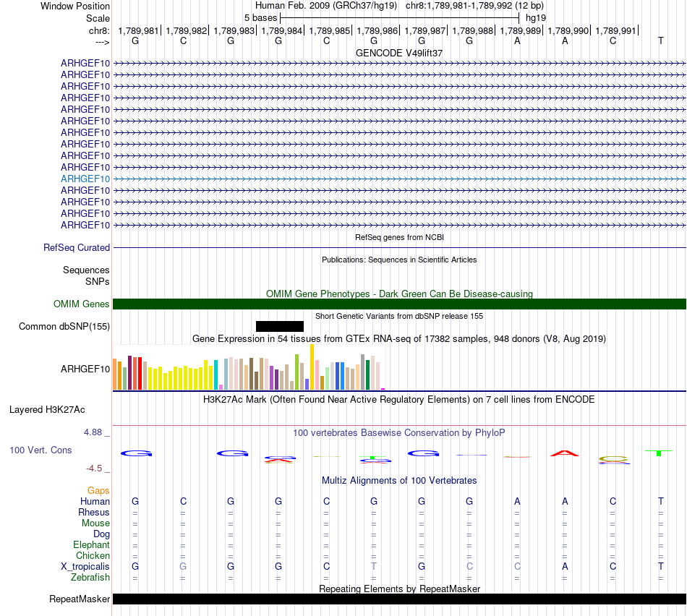This screenshot has height=616, width=687.
Task: Open the OMIM Gene Phenotypes track title
Action: pos(399,294)
